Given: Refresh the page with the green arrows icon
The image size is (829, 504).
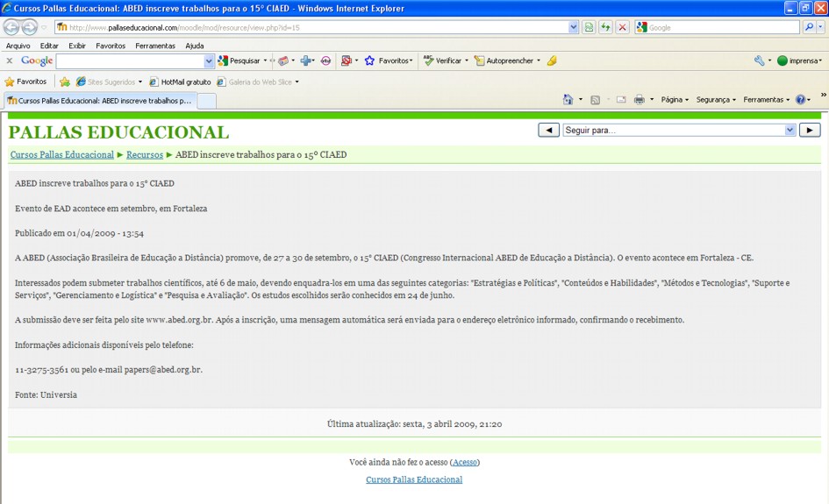Looking at the screenshot, I should [x=606, y=27].
